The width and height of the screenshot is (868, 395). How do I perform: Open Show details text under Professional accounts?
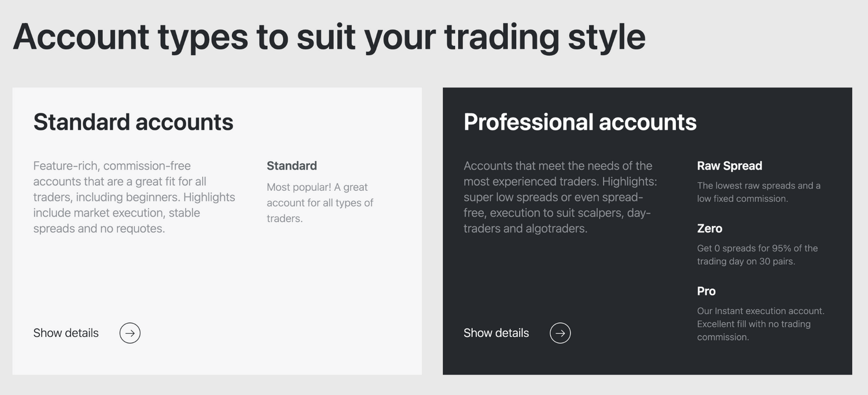(x=496, y=333)
